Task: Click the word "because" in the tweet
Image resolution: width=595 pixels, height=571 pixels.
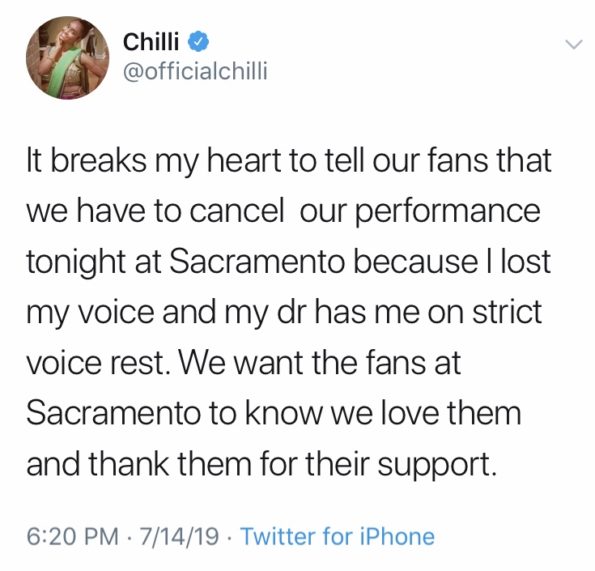Action: 415,261
